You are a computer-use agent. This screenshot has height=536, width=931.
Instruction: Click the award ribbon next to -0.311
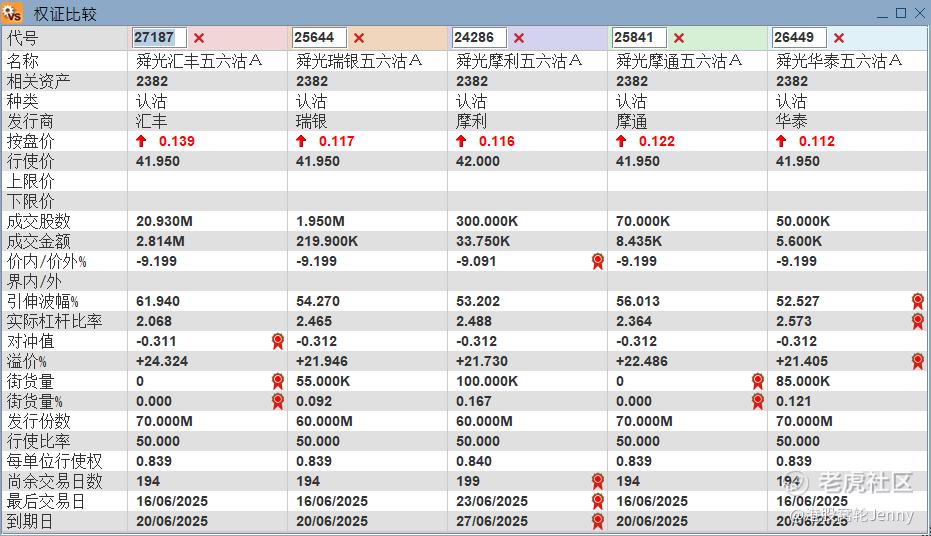pos(277,341)
